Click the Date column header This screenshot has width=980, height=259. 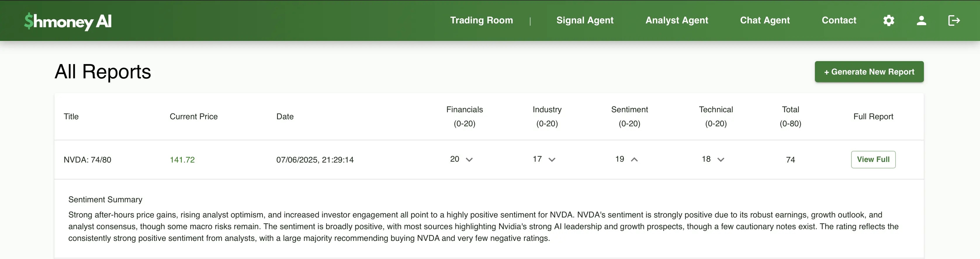pyautogui.click(x=285, y=117)
